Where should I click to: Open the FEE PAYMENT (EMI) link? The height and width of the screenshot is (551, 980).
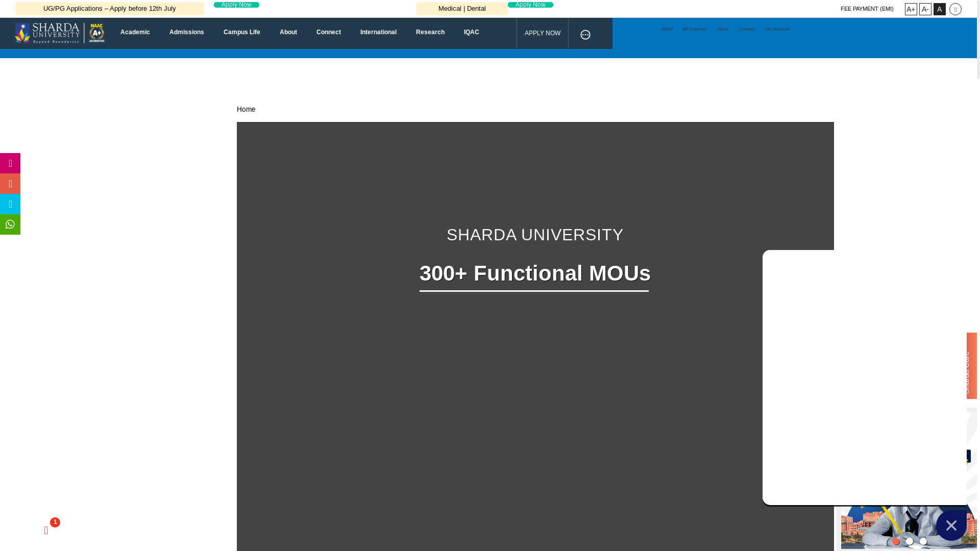pyautogui.click(x=867, y=9)
